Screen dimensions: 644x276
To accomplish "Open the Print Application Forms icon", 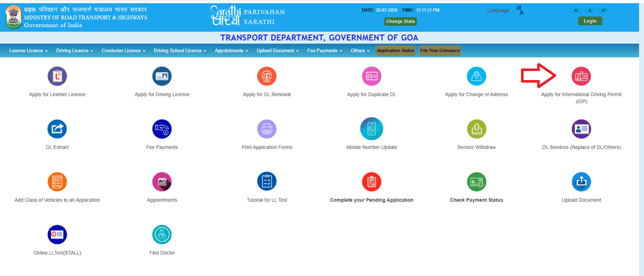I will [x=267, y=129].
